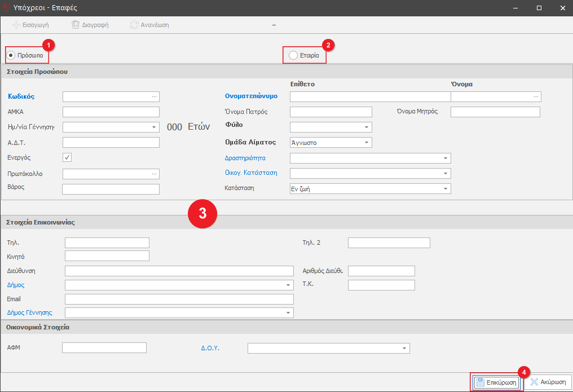Open the Πρωτόκολλο lookup ellipsis button
The height and width of the screenshot is (392, 573).
coord(154,174)
